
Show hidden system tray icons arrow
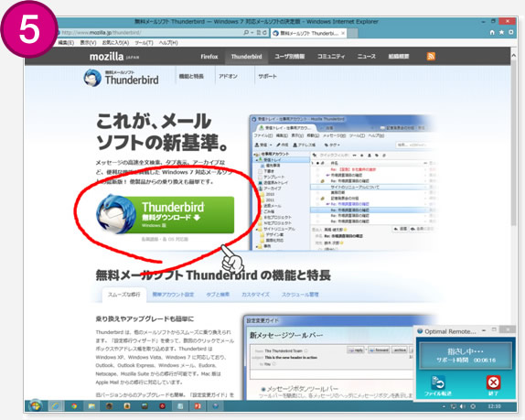pyautogui.click(x=444, y=406)
